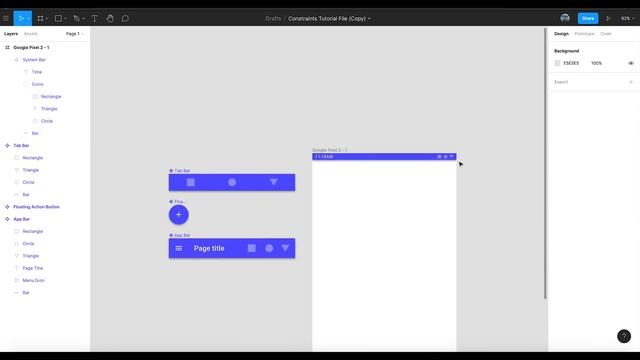Select the Floating Action Button layer
640x360 pixels.
(36, 207)
